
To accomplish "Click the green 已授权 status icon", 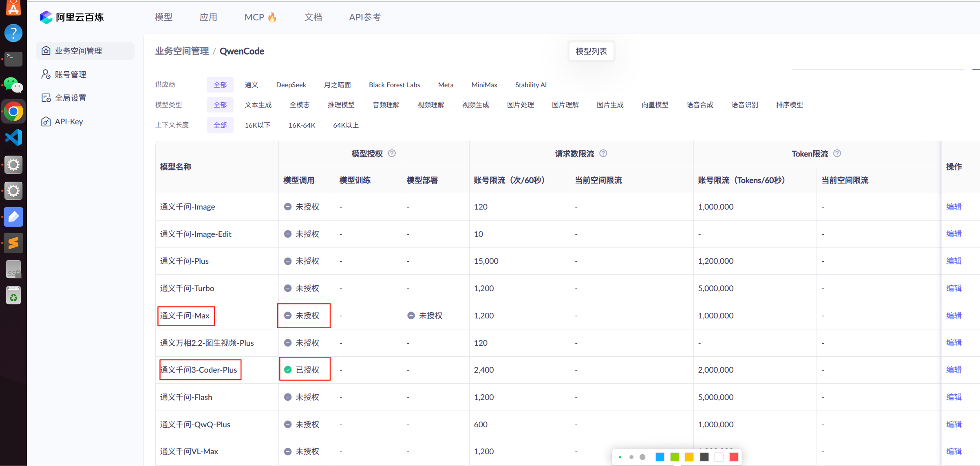I will click(288, 370).
